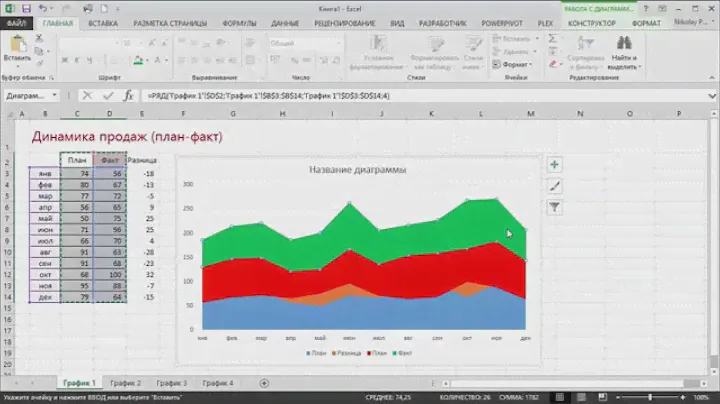Cancel the formula entry with X icon
This screenshot has width=720, height=404.
click(88, 96)
